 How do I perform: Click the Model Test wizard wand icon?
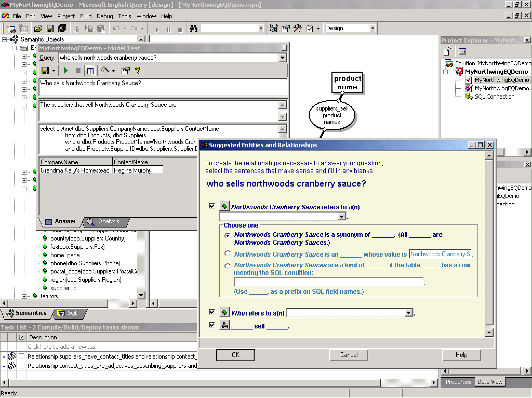click(105, 70)
